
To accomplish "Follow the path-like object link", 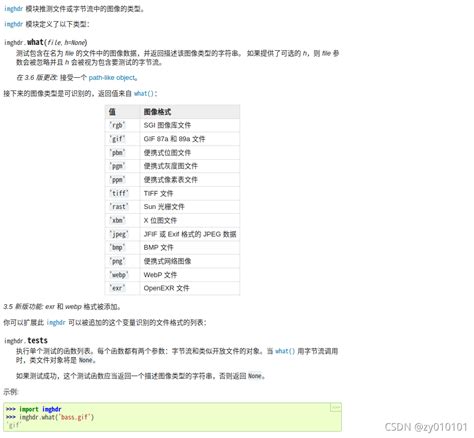I will tap(113, 78).
